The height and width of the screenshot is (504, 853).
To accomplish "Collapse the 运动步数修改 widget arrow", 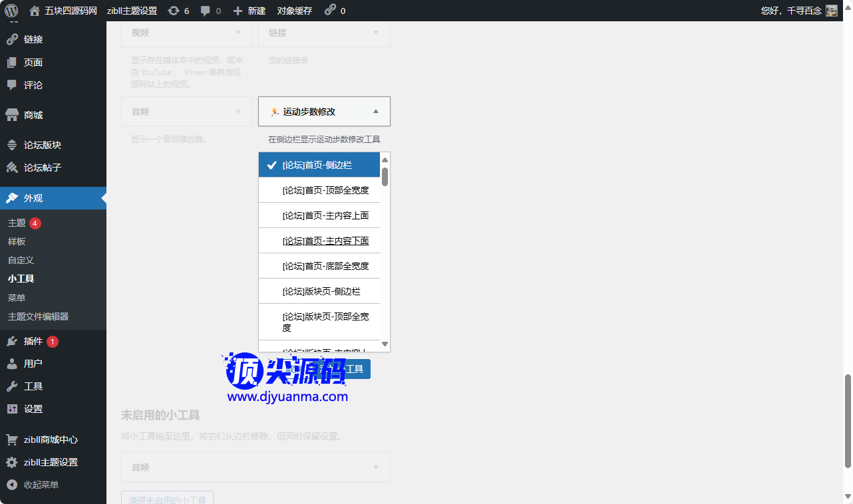I will coord(375,112).
